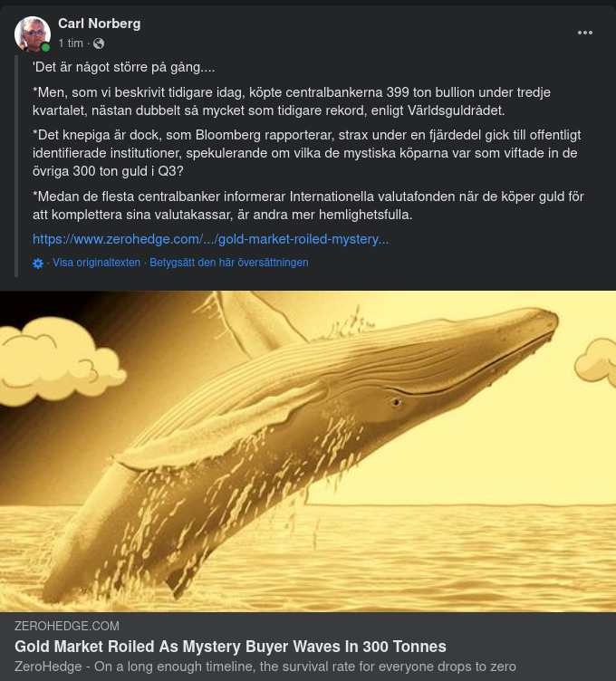Open the golden whale article image
Screen dimensions: 616x681
(308, 451)
